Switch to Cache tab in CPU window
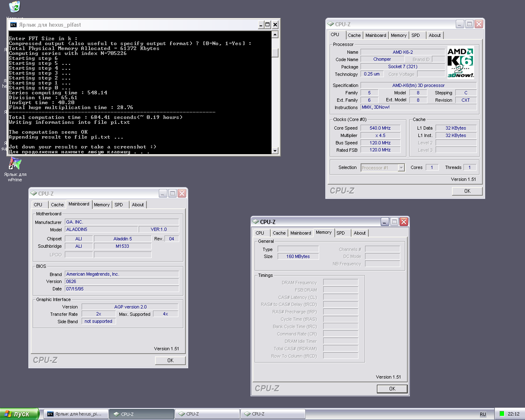The width and height of the screenshot is (525, 420). tap(354, 35)
